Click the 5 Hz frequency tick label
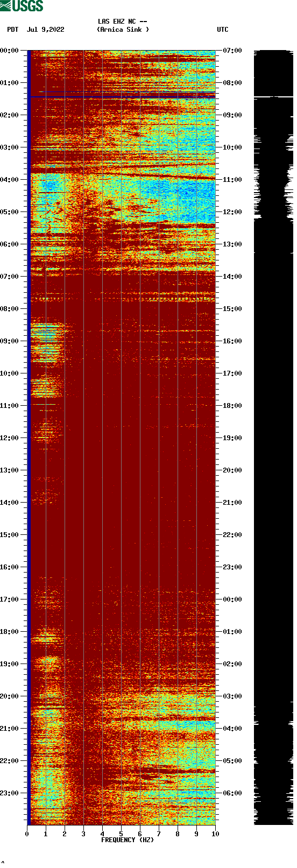The height and width of the screenshot is (868, 297). point(121,834)
